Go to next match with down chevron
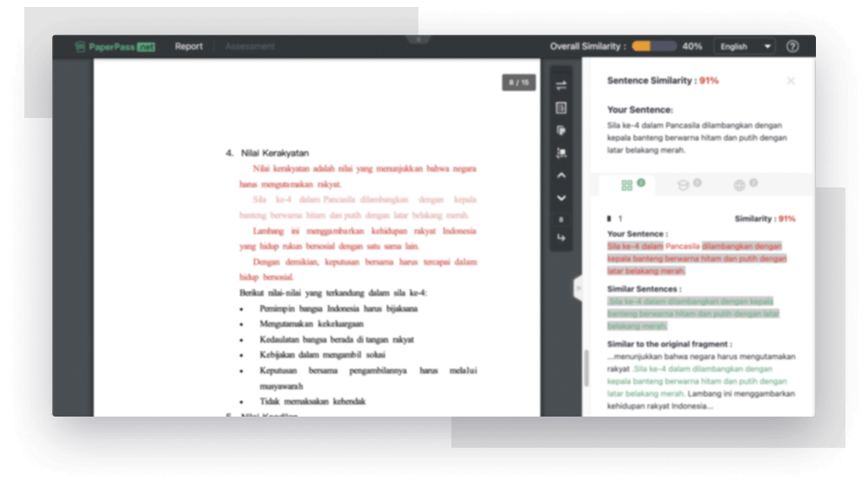The width and height of the screenshot is (868, 486). click(x=561, y=198)
